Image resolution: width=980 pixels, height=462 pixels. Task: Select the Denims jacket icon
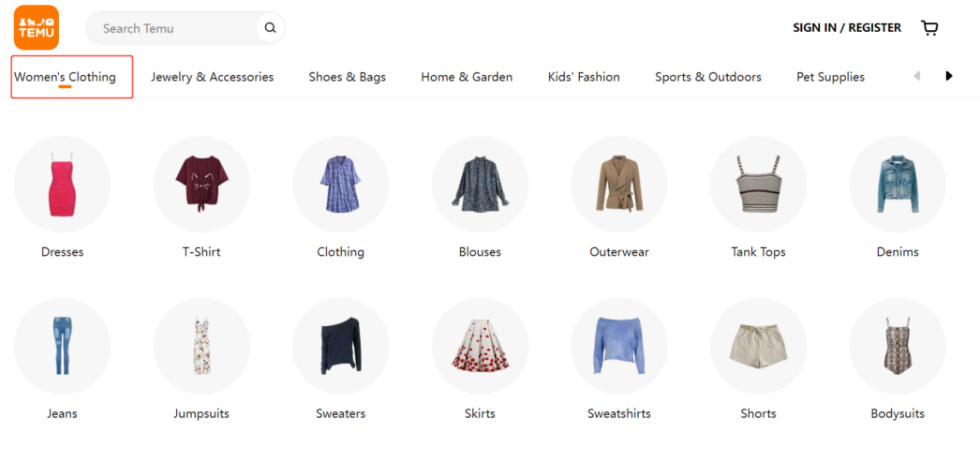click(x=898, y=185)
